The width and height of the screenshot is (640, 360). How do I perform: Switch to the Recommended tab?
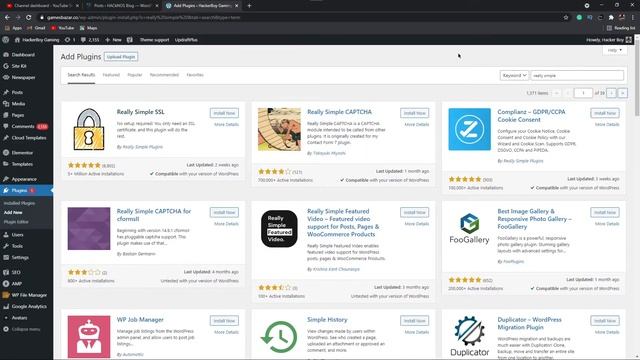[x=164, y=75]
